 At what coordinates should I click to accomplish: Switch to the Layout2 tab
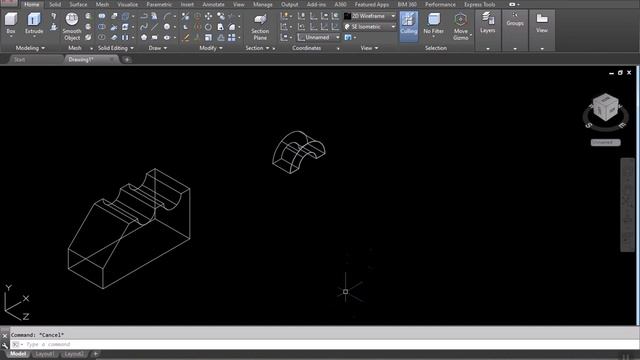tap(74, 354)
